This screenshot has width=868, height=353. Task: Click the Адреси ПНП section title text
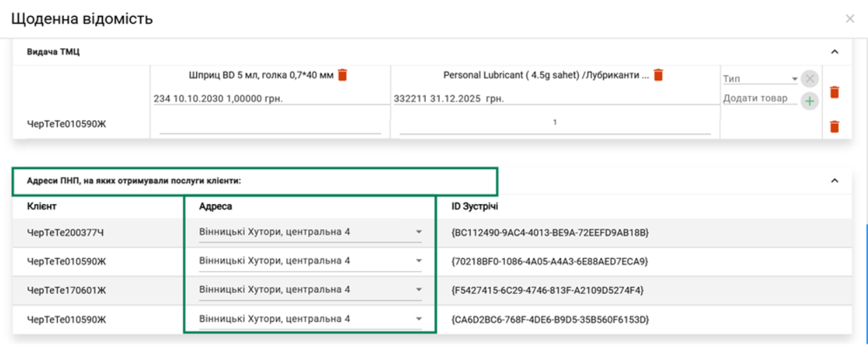(134, 180)
